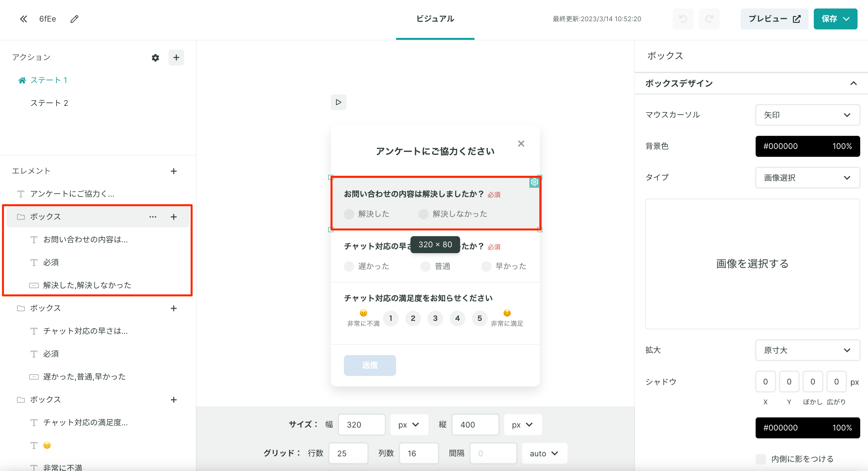Choose satisfaction rating 5

(479, 318)
